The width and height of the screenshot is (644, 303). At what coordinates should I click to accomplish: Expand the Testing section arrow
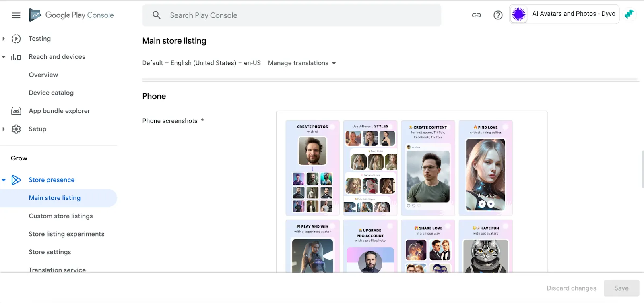tap(4, 39)
